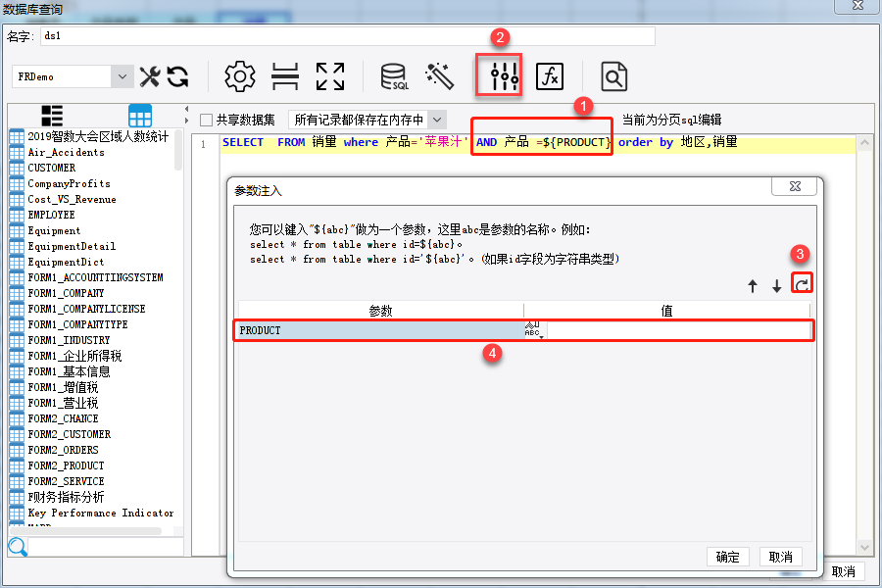Move parameter up with arrow

(x=753, y=286)
